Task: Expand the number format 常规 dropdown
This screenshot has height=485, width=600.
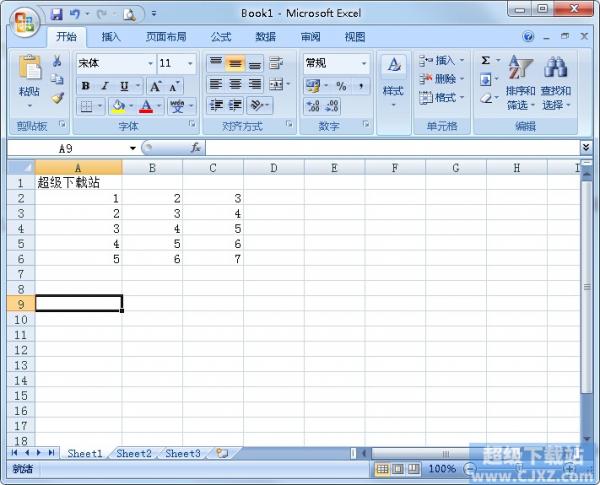Action: (363, 63)
